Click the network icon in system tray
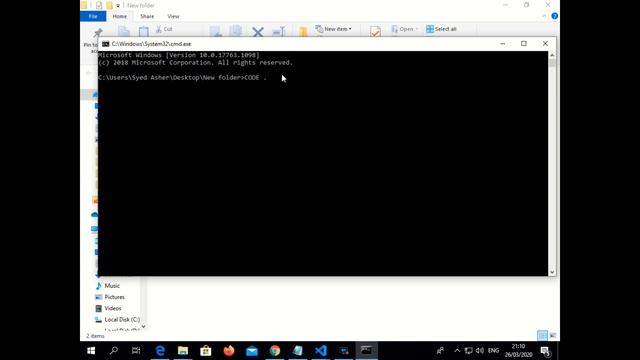The image size is (640, 360). (468, 351)
